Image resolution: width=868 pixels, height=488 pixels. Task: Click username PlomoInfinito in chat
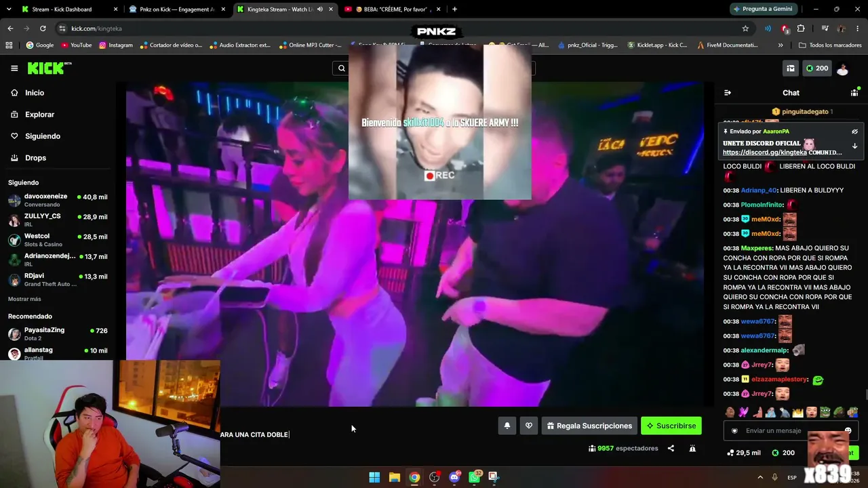[x=762, y=205]
